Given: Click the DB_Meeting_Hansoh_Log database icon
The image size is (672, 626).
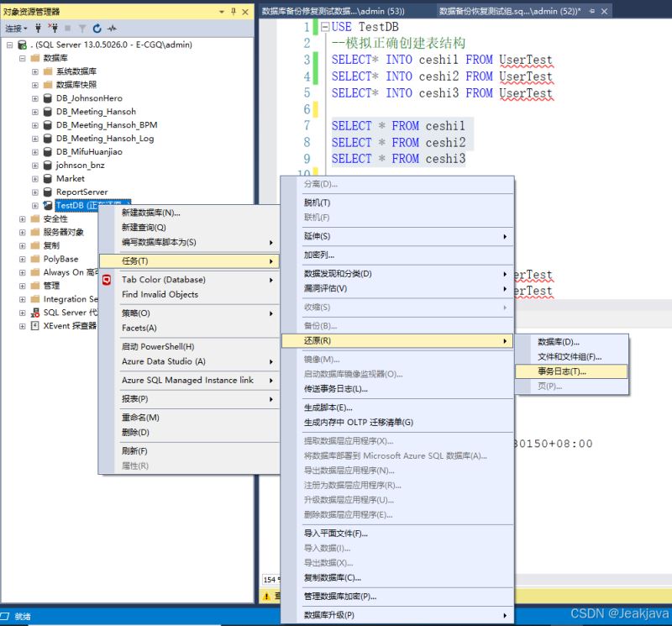Looking at the screenshot, I should pos(48,139).
